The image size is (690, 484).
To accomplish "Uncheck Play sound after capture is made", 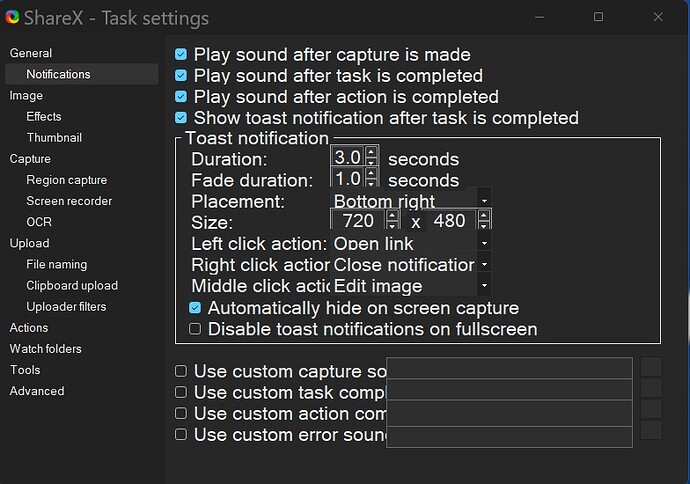I will [x=181, y=54].
